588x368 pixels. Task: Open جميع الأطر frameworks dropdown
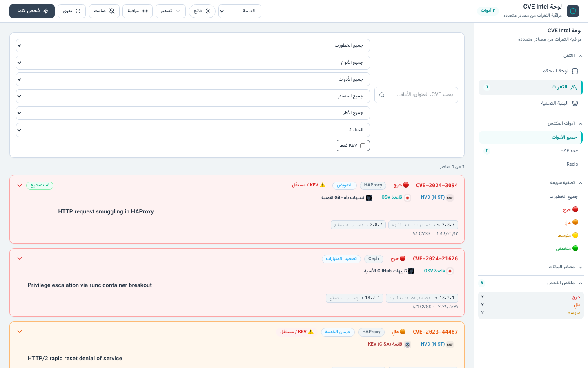coord(193,113)
